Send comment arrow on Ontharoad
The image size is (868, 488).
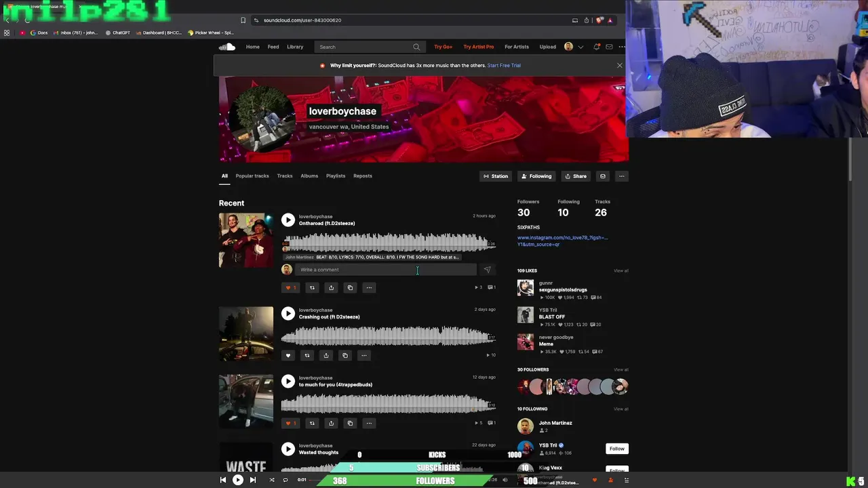point(487,270)
